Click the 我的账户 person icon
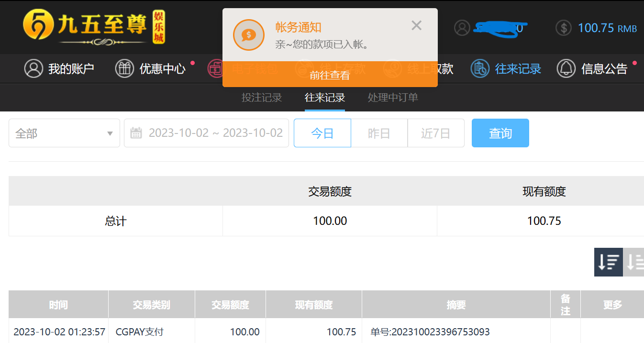The height and width of the screenshot is (343, 644). pyautogui.click(x=33, y=69)
